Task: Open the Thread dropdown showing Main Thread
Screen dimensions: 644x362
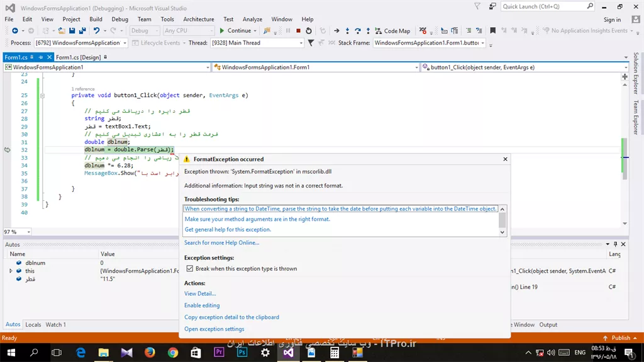Action: [x=301, y=43]
